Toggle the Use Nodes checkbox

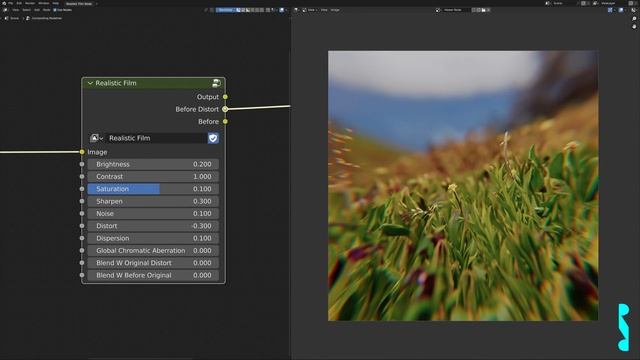pyautogui.click(x=55, y=10)
